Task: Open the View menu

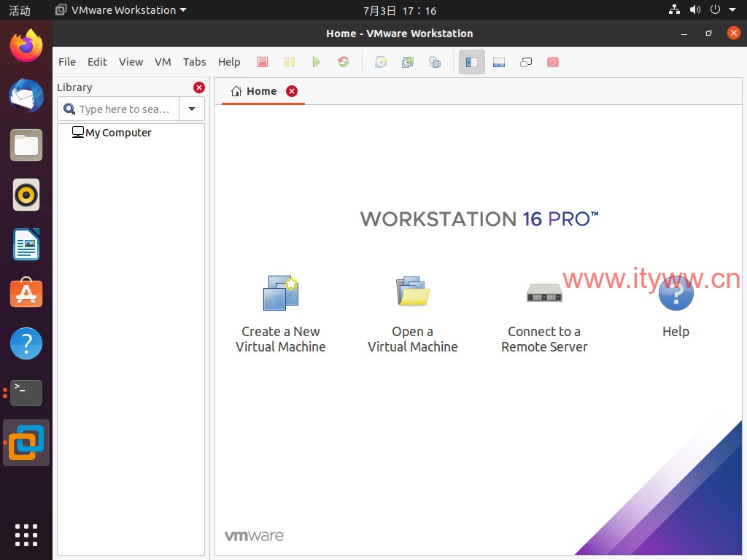Action: 131,62
